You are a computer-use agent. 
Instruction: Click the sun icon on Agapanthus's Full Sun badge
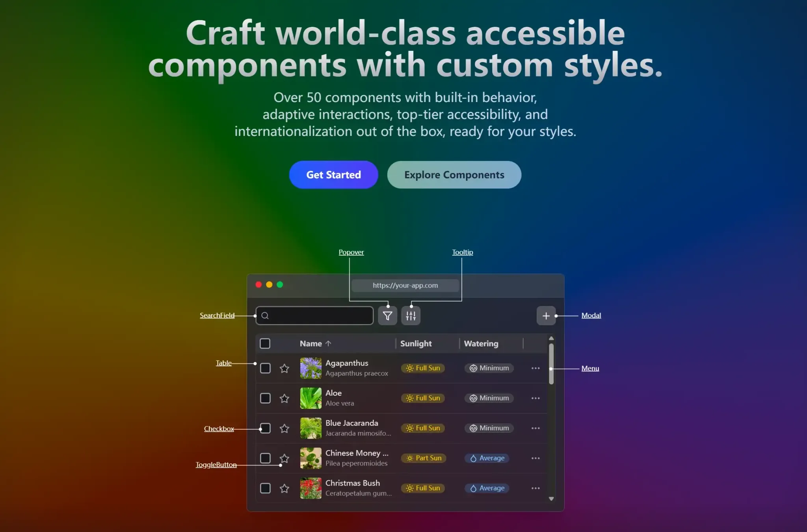(x=410, y=368)
